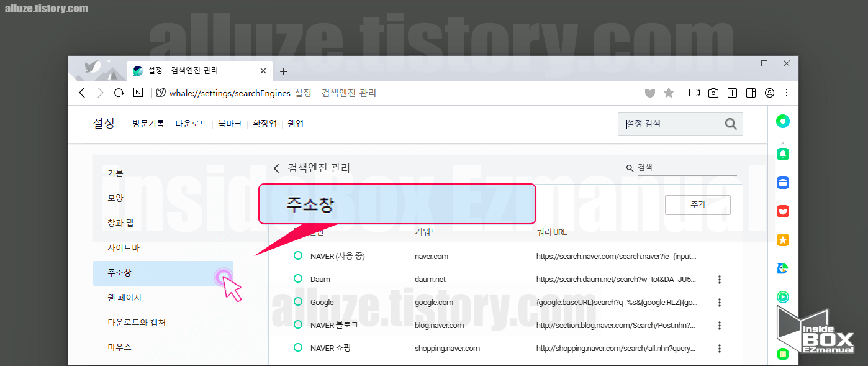Viewport: 868px width, 366px height.
Task: Open the user profile icon
Action: click(x=769, y=93)
